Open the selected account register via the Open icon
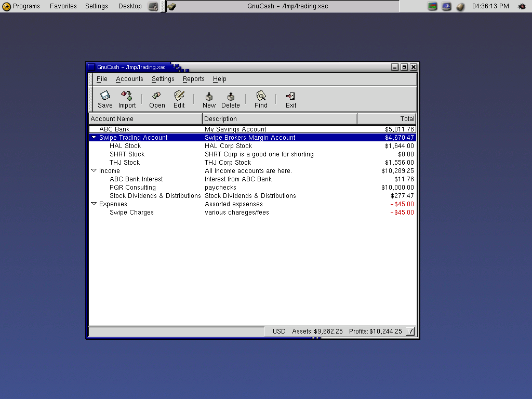Image resolution: width=532 pixels, height=399 pixels. (157, 99)
